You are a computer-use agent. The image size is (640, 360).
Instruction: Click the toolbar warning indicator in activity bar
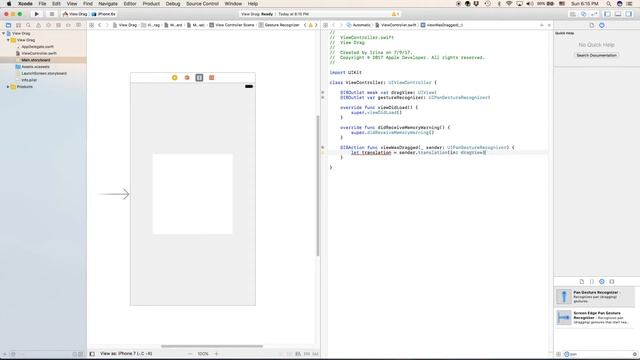point(395,14)
